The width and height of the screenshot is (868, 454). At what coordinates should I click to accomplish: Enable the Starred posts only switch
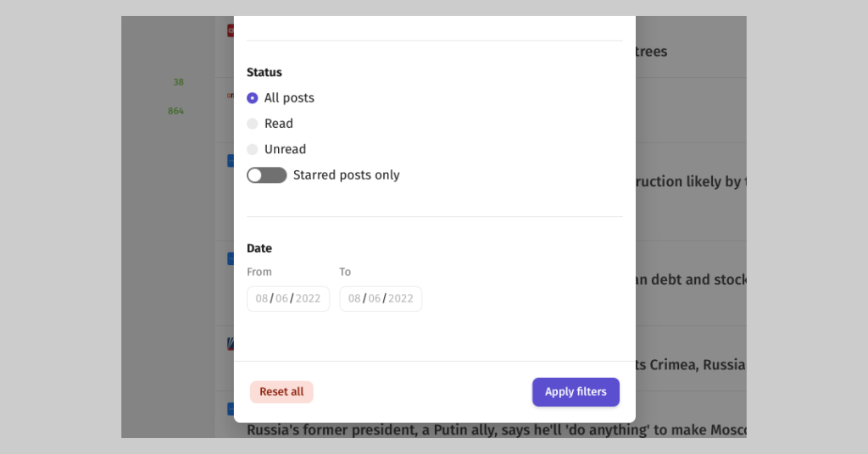[x=267, y=175]
